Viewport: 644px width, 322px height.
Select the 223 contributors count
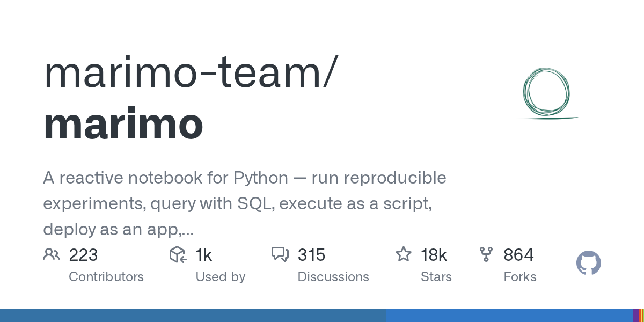[83, 255]
